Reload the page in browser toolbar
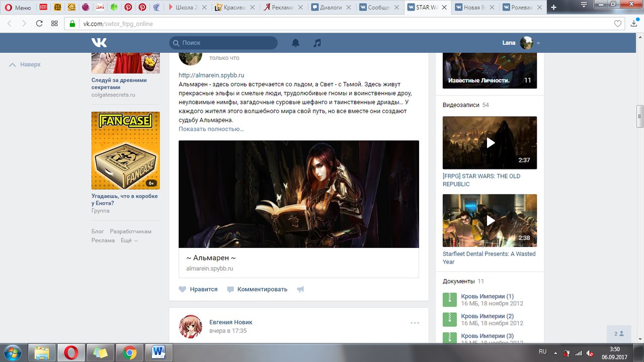Screen dimensions: 644x362 pyautogui.click(x=39, y=24)
